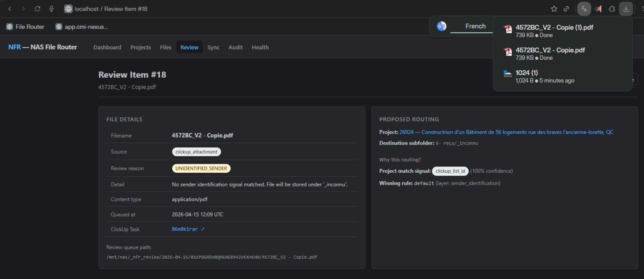Screen dimensions: 644x279
Task: Reload the page with the refresh icon
Action: tap(37, 9)
